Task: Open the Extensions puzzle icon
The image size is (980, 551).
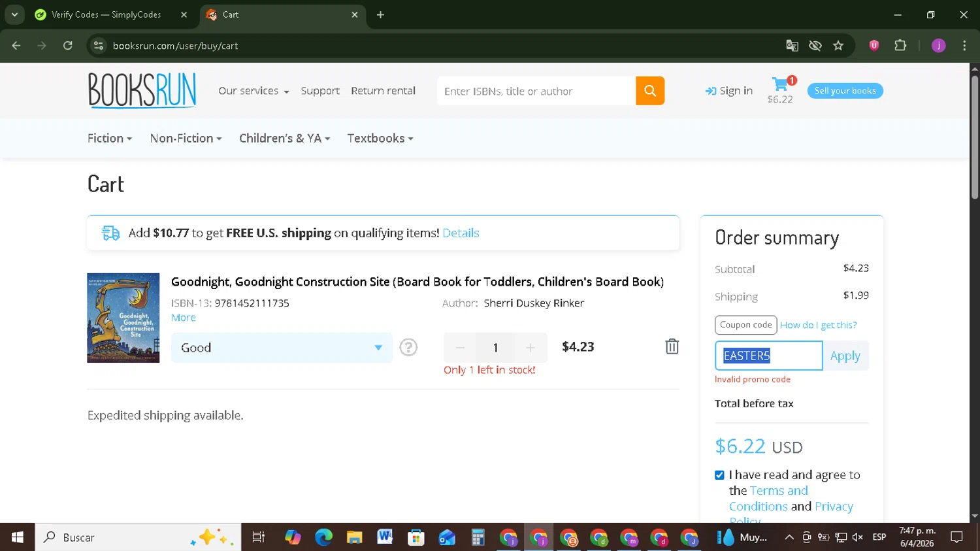Action: (x=900, y=46)
